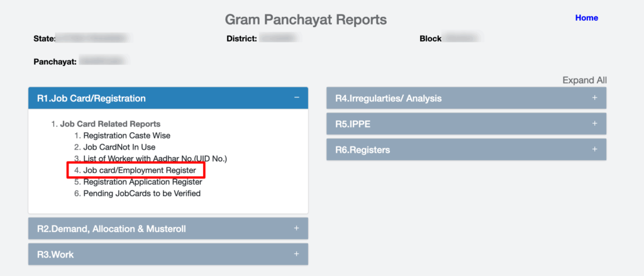This screenshot has width=644, height=276.
Task: Click Expand All
Action: pos(584,80)
